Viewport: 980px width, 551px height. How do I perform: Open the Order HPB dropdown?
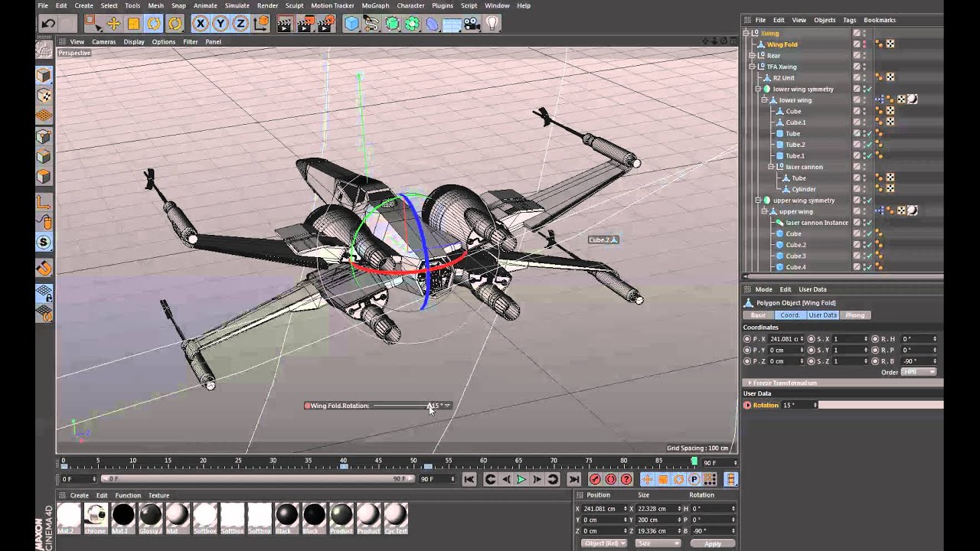pyautogui.click(x=919, y=372)
